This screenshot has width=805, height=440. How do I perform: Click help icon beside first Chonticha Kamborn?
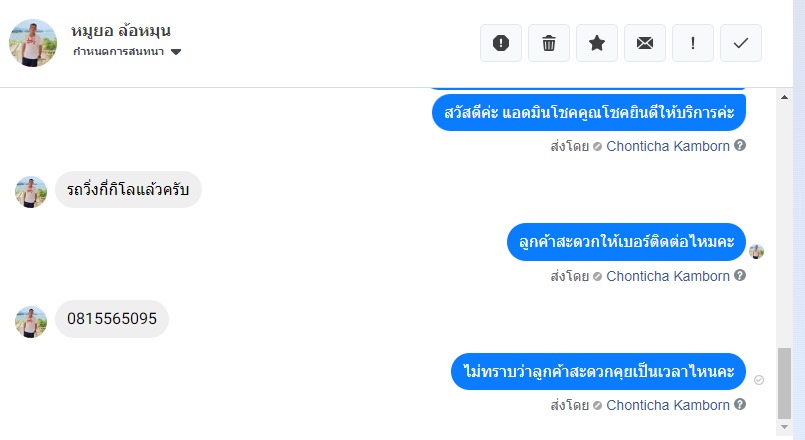tap(740, 145)
